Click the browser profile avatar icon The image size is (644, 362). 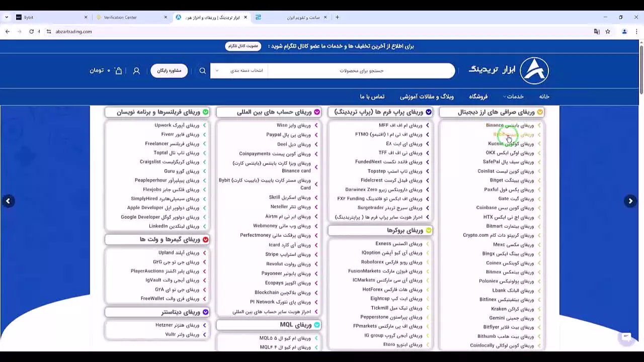(624, 31)
